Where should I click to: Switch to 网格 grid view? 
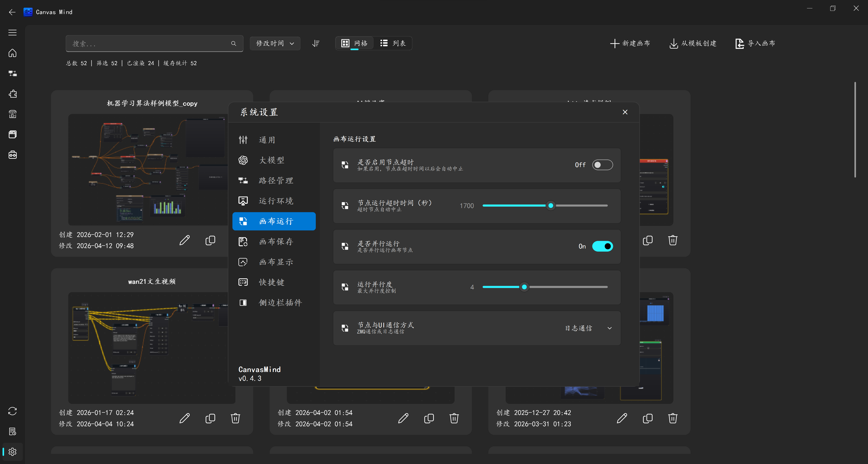tap(354, 43)
